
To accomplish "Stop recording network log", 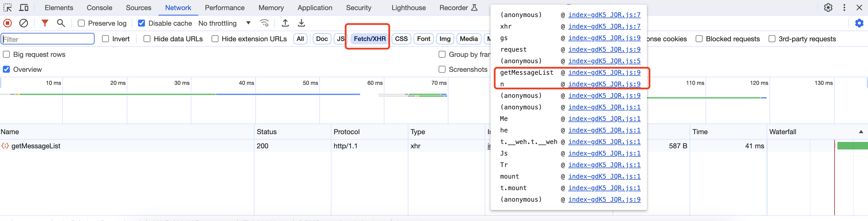I will tap(7, 23).
